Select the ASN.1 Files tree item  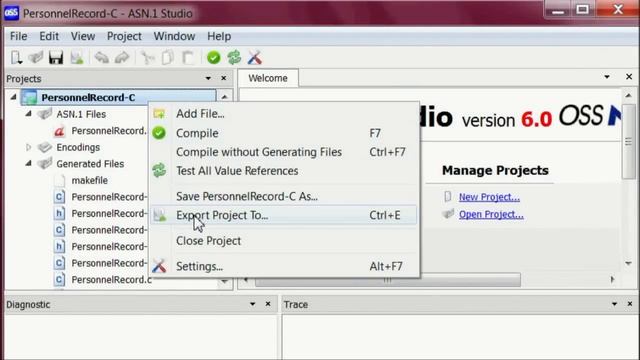point(81,114)
